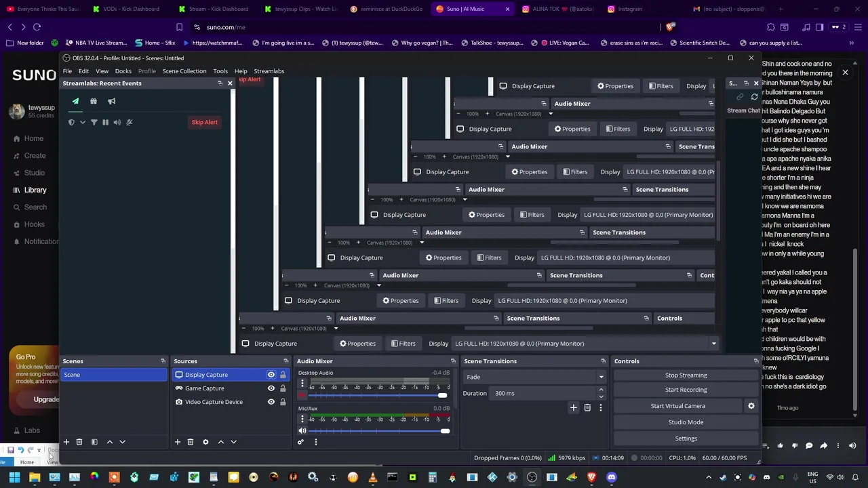This screenshot has height=488, width=868.
Task: Add a new scene with the plus icon
Action: click(x=66, y=442)
